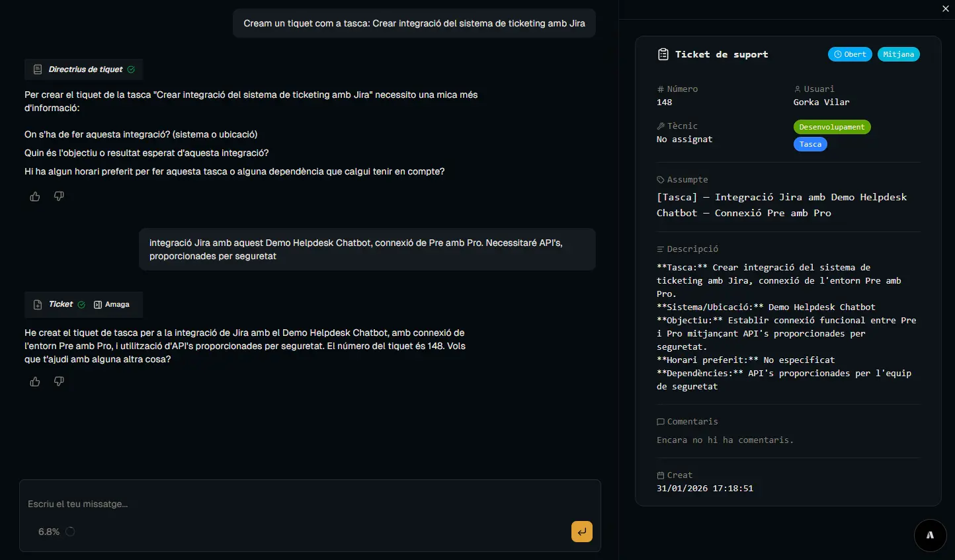
Task: Click the Mitjana priority badge
Action: 898,54
